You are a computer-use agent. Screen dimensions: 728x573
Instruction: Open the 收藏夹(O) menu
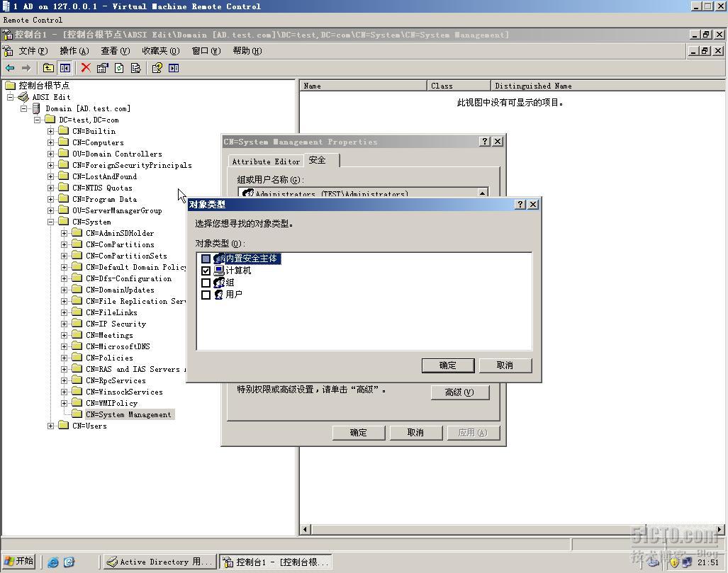point(161,50)
